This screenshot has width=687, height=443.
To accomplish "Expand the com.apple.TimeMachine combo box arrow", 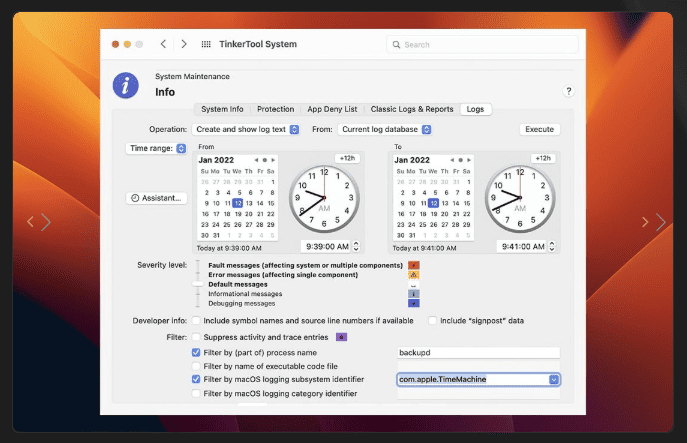I will pos(554,379).
